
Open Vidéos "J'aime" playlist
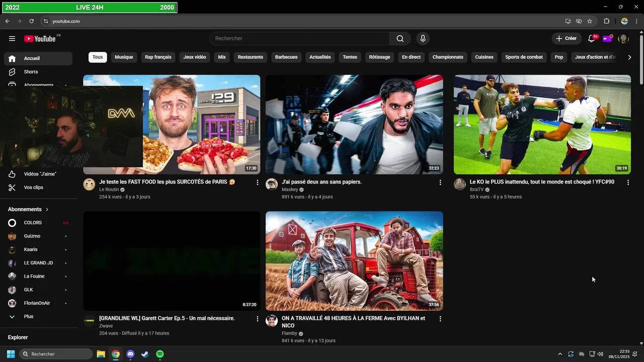point(38,174)
